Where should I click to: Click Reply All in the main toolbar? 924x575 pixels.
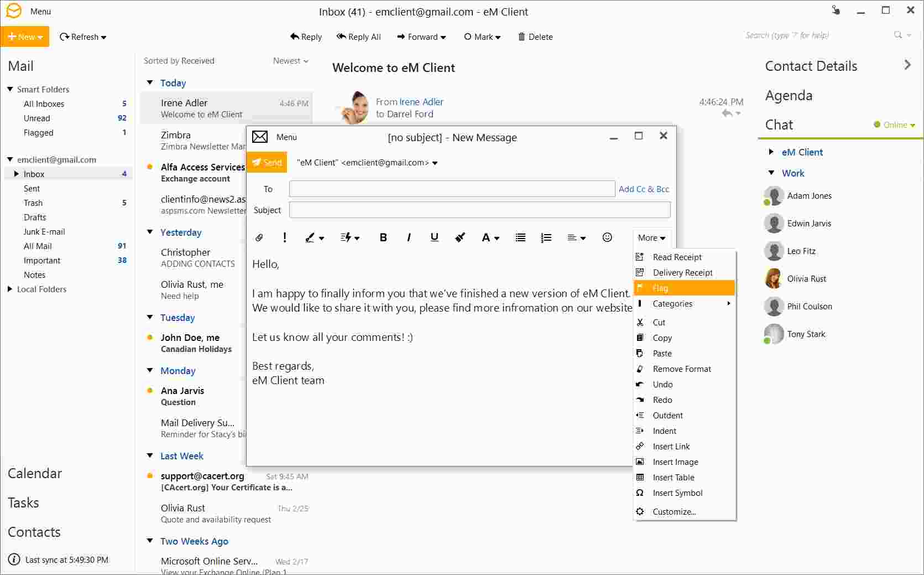[x=358, y=37]
